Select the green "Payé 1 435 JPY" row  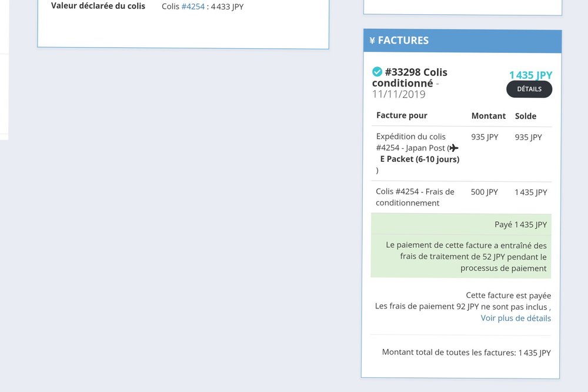coord(461,224)
